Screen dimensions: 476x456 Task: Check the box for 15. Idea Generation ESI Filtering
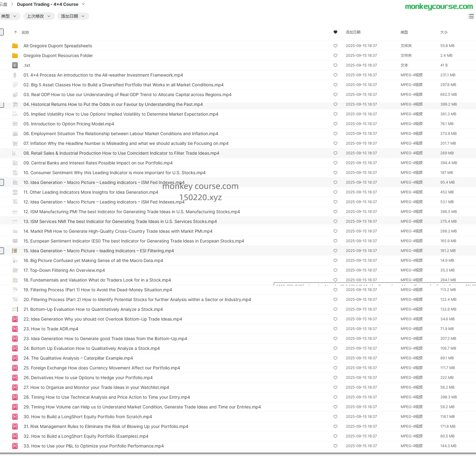coord(1,251)
